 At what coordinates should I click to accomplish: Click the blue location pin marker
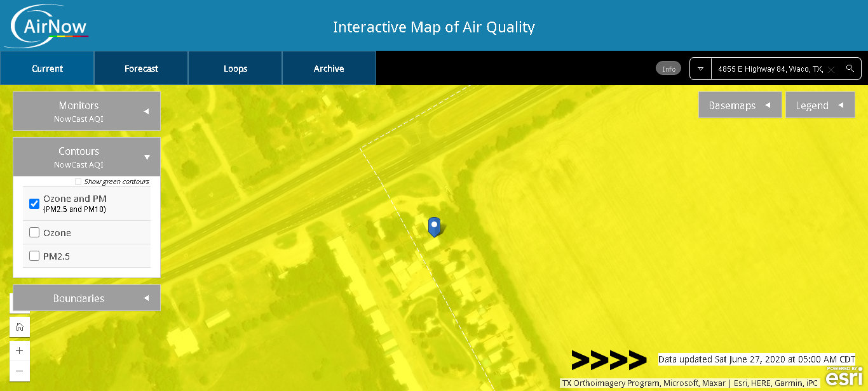[435, 226]
